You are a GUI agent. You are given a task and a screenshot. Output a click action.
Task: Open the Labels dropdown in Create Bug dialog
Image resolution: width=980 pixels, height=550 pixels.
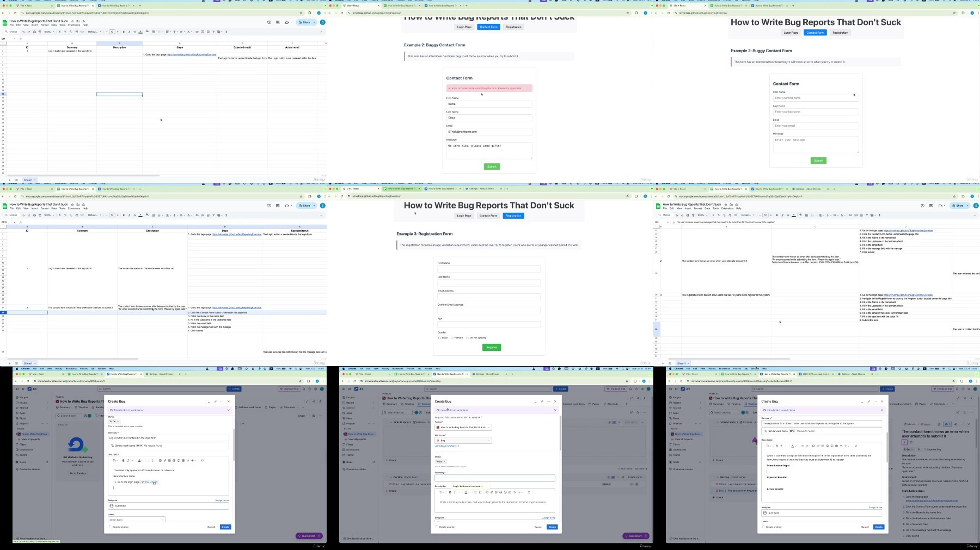pos(136,520)
